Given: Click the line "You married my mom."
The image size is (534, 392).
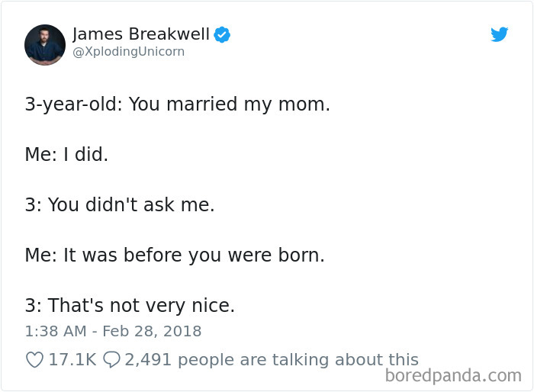Looking at the screenshot, I should [229, 104].
